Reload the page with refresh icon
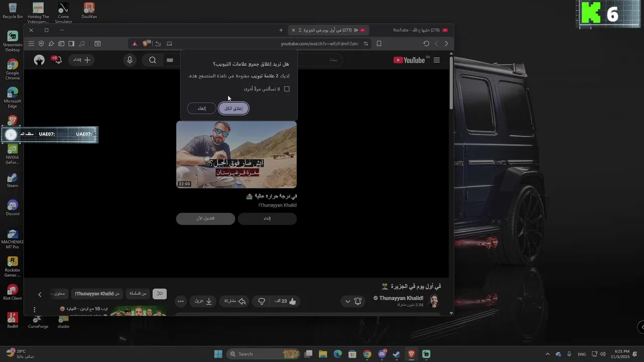This screenshot has width=644, height=362. pos(426,44)
